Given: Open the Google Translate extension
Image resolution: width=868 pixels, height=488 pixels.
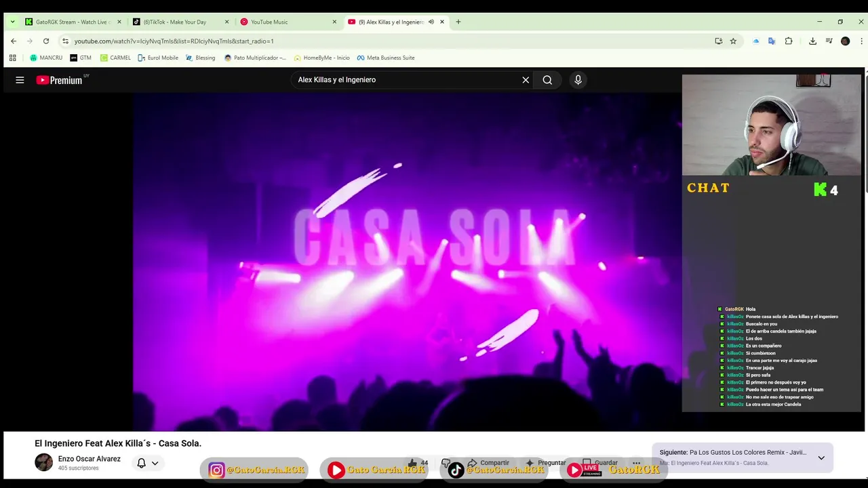Looking at the screenshot, I should (x=772, y=41).
